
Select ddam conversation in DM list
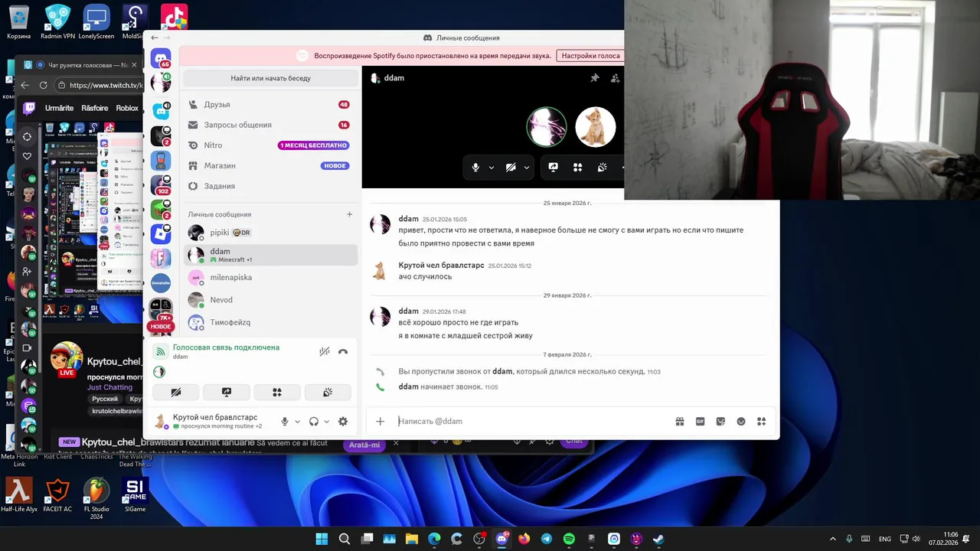coord(271,255)
